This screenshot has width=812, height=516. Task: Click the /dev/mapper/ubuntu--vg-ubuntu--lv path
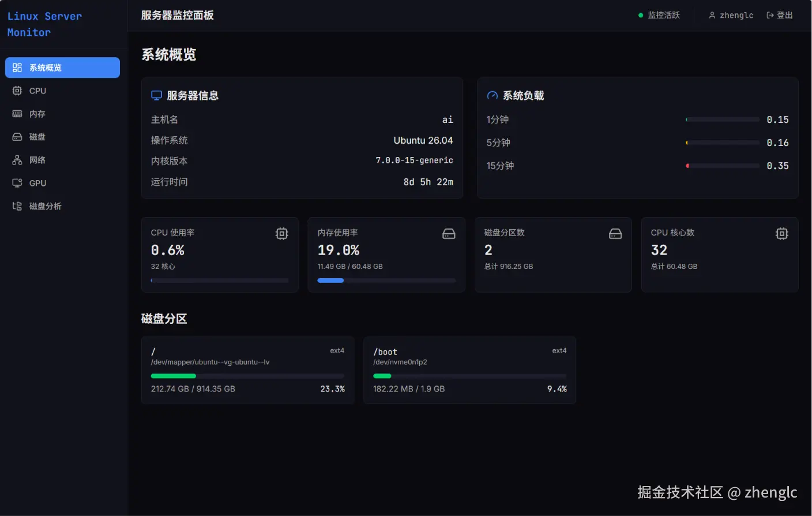210,362
